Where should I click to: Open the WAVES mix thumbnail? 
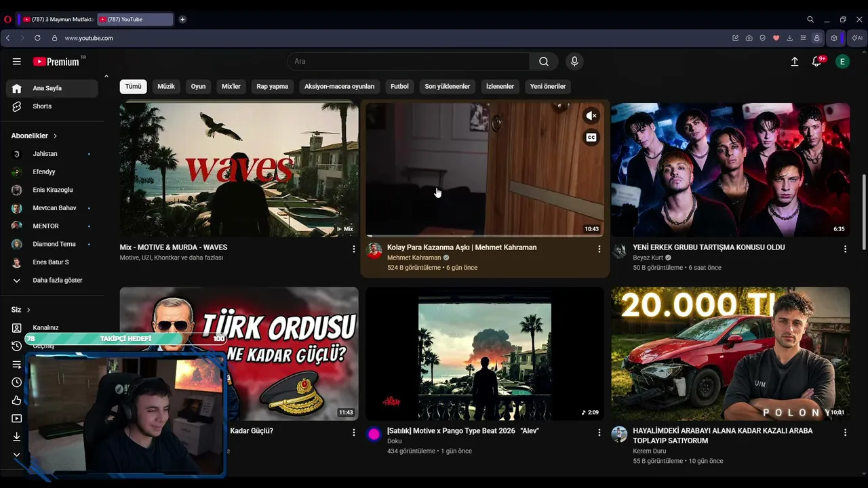click(239, 169)
